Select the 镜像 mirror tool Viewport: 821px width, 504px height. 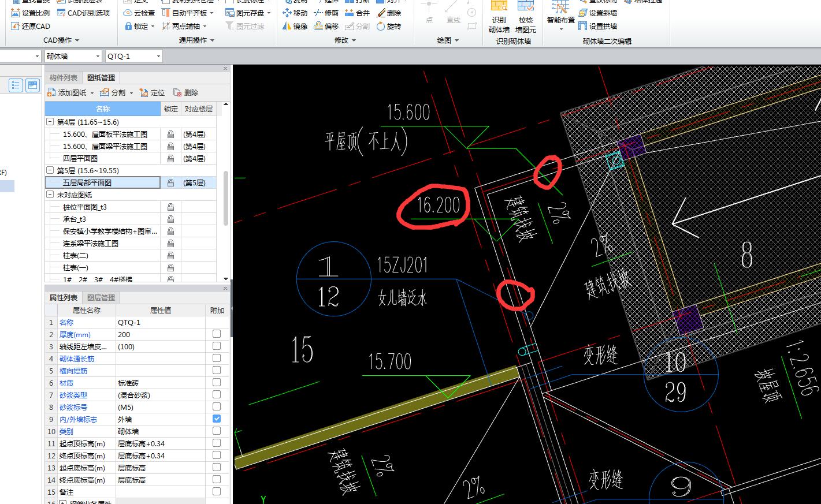[x=295, y=26]
